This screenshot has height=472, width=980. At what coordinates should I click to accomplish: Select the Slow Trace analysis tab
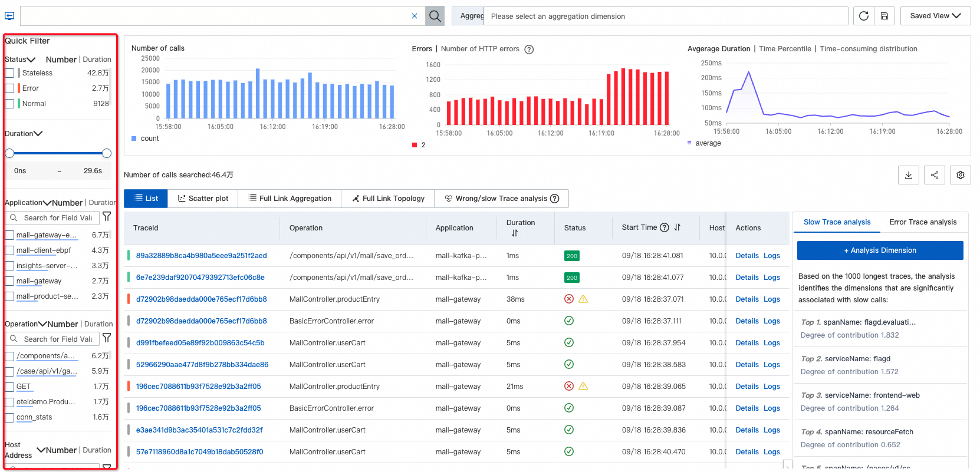pos(837,222)
